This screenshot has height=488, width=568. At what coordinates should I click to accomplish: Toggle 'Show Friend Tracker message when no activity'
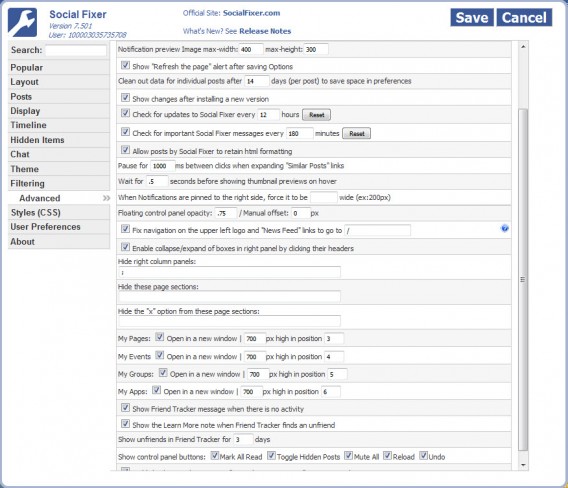point(125,408)
